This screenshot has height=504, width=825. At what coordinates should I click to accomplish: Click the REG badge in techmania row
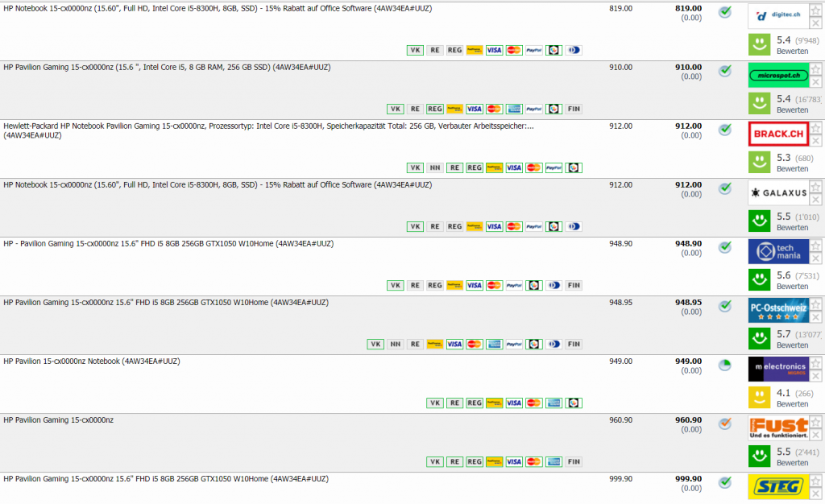click(x=434, y=285)
